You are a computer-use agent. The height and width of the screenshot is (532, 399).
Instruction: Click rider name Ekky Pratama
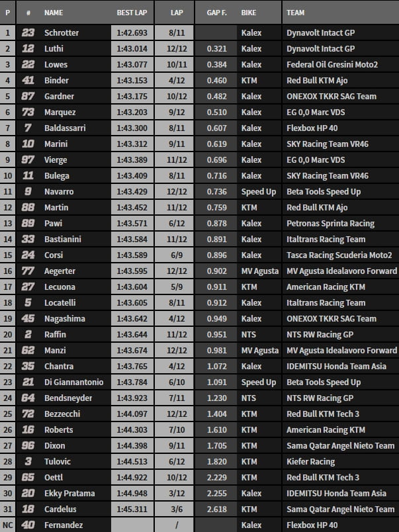[69, 494]
